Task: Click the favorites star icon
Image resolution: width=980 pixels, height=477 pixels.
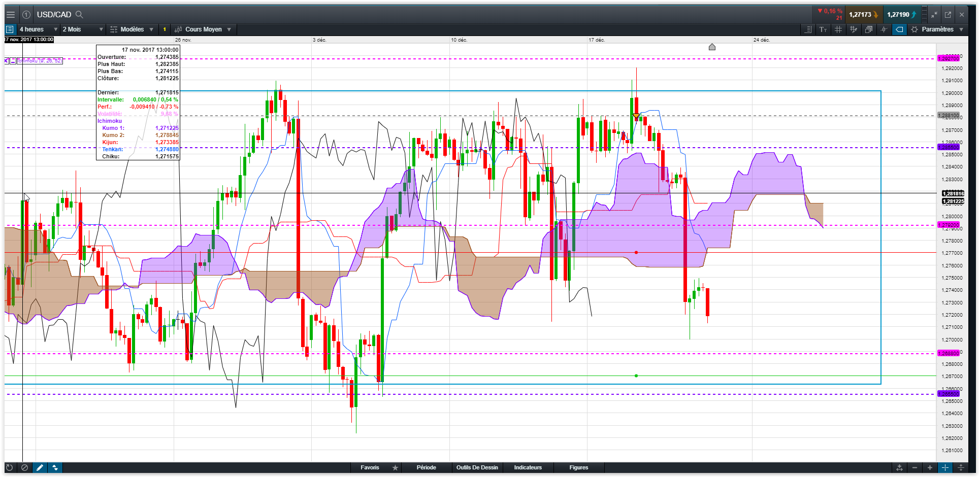Action: pos(395,467)
